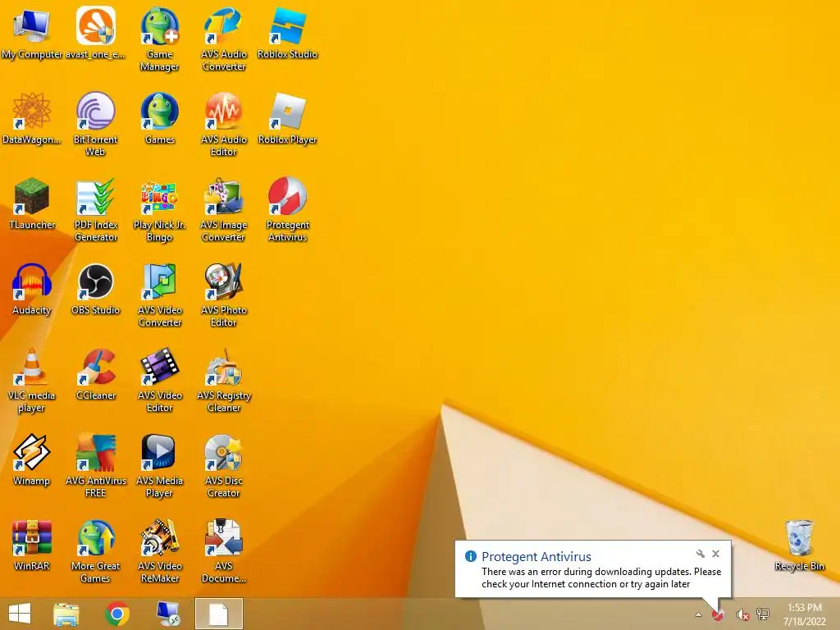Select the Roblox Studio shortcut
The image size is (840, 630).
288,33
